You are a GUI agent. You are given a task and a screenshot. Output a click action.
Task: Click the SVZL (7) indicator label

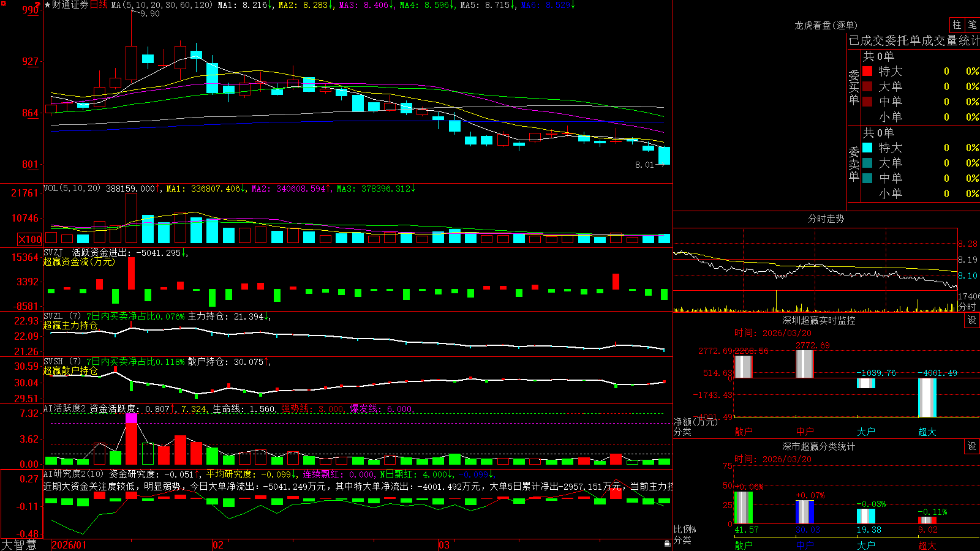[x=62, y=316]
